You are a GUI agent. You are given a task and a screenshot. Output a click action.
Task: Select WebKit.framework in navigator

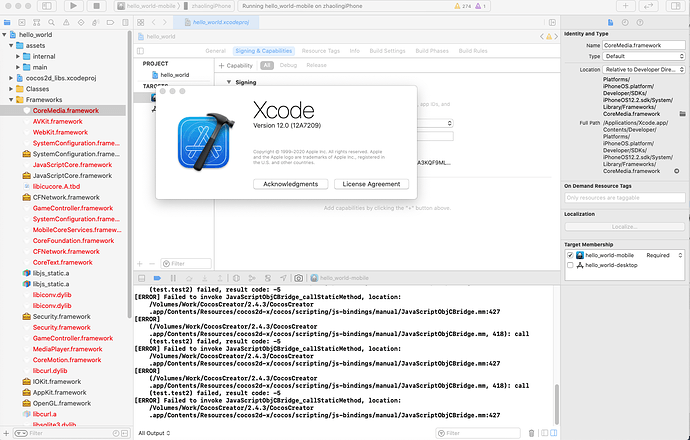60,132
